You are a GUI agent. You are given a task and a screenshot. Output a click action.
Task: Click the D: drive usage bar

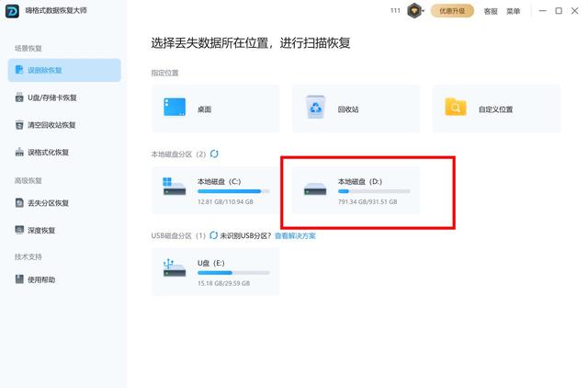(x=374, y=191)
